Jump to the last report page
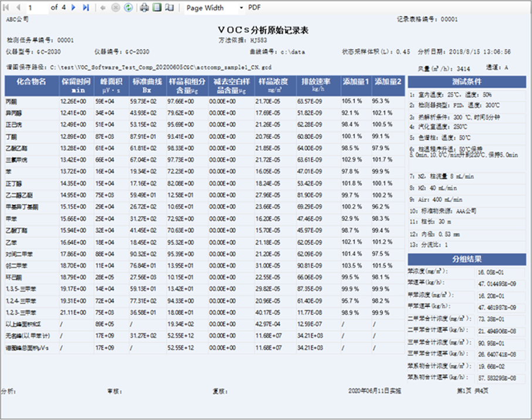Image resolution: width=532 pixels, height=420 pixels. 86,8
